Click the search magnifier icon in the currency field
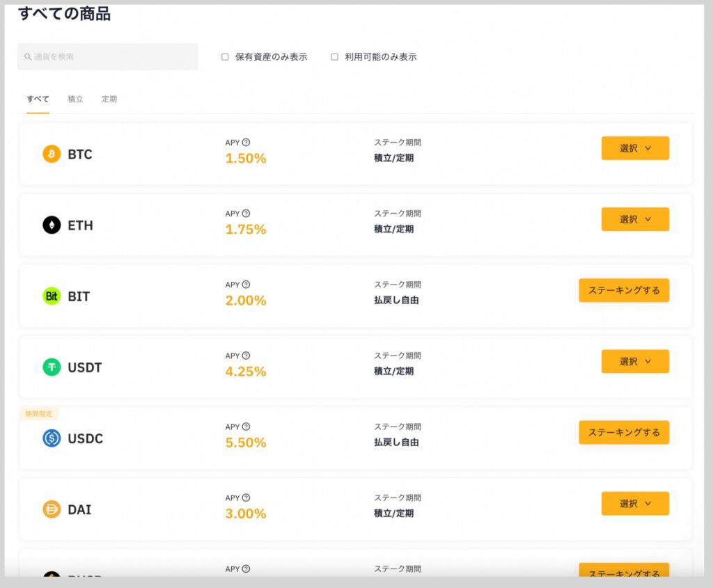 click(27, 56)
